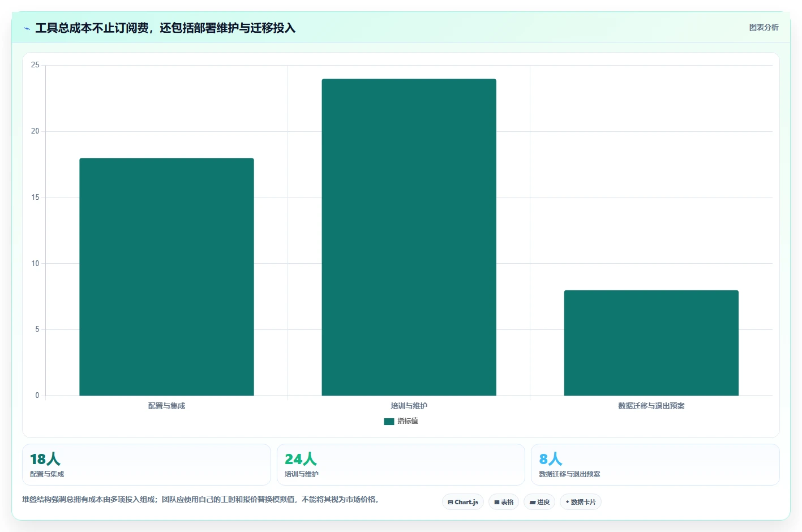The height and width of the screenshot is (532, 802).
Task: Click the y-axis value 10
Action: (x=35, y=263)
